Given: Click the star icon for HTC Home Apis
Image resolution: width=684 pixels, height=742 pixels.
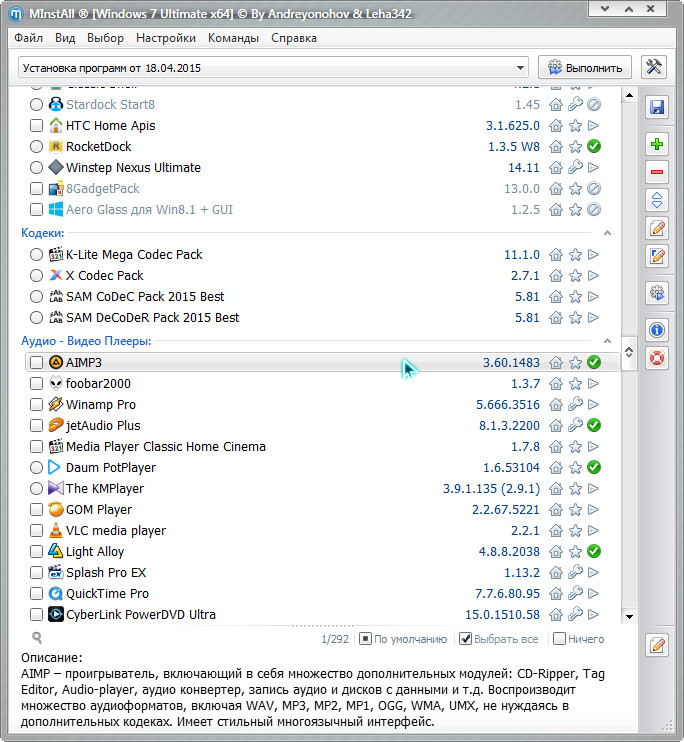Looking at the screenshot, I should [575, 126].
